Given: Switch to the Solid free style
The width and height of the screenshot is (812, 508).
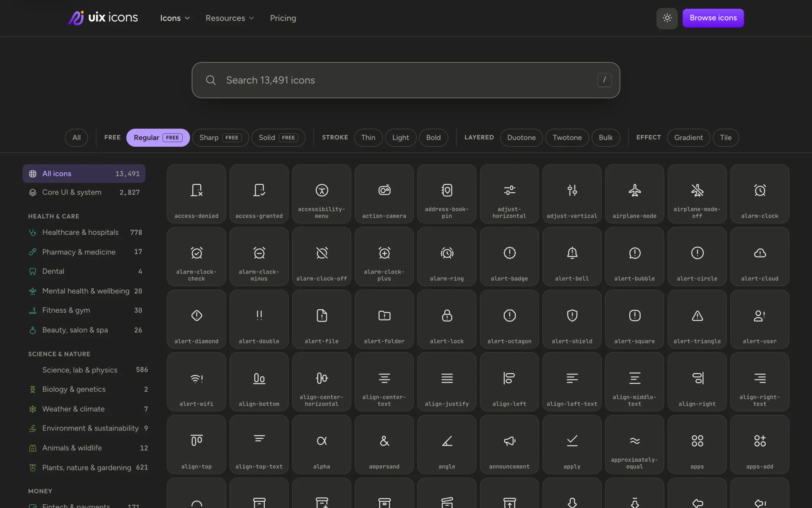Looking at the screenshot, I should (279, 138).
